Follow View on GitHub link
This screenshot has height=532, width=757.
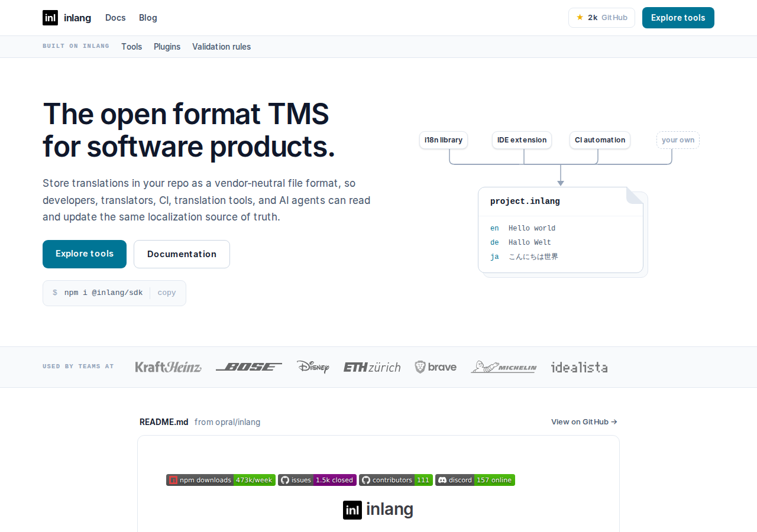(584, 422)
